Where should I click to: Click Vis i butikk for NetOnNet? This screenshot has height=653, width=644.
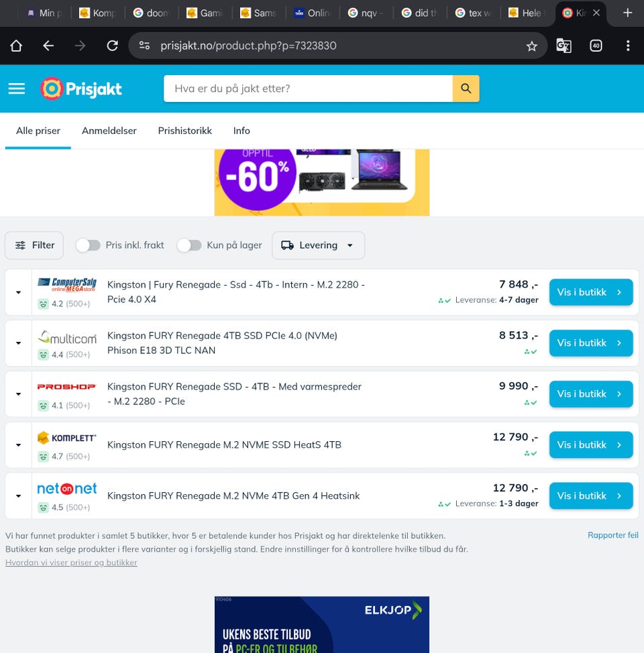click(590, 495)
